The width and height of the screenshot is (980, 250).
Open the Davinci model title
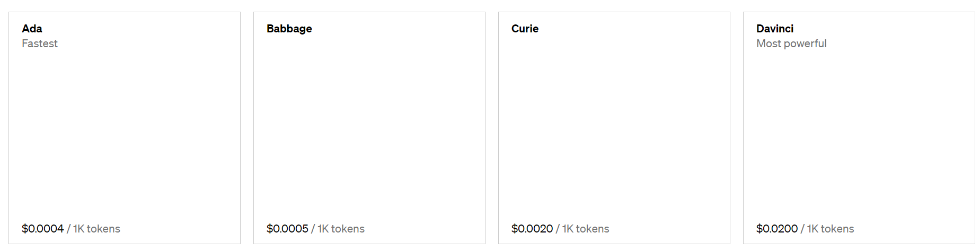tap(774, 29)
